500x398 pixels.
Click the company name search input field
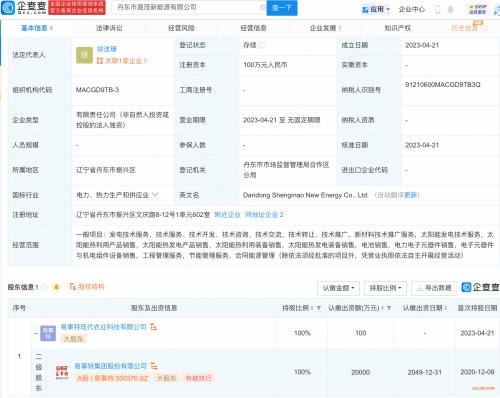[189, 7]
